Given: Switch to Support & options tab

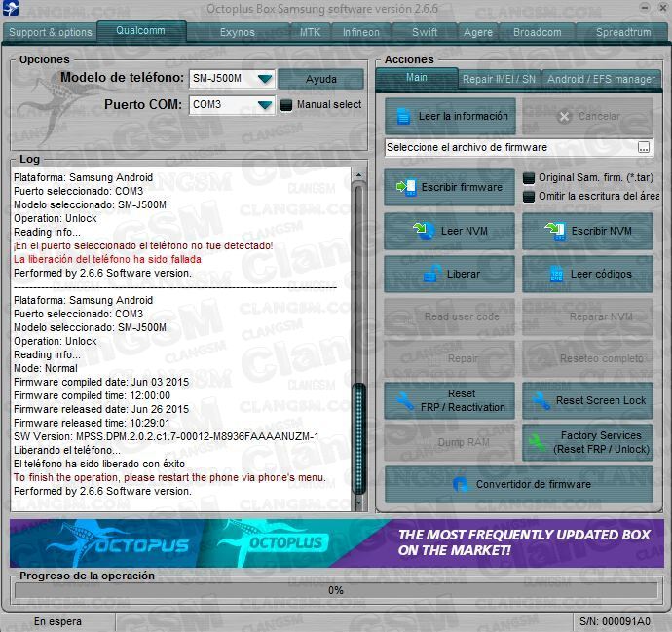Looking at the screenshot, I should pos(50,32).
